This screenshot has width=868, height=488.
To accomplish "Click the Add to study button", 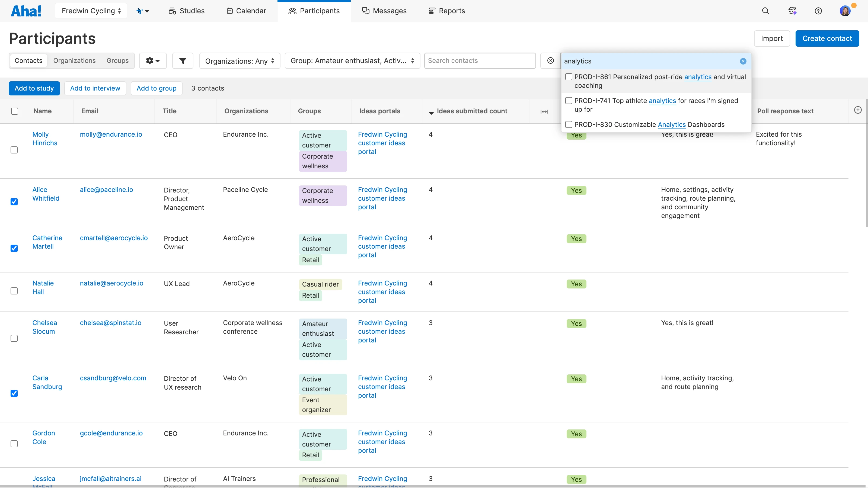I will [34, 88].
